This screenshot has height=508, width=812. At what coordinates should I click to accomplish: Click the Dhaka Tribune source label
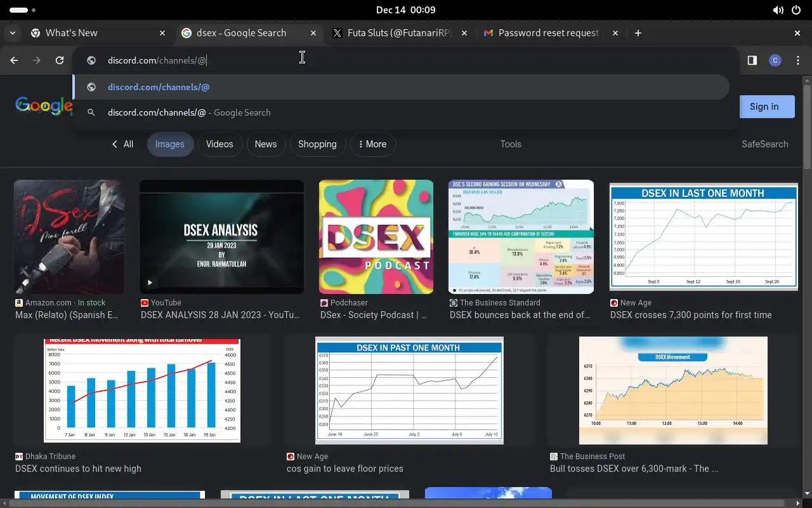[50, 457]
